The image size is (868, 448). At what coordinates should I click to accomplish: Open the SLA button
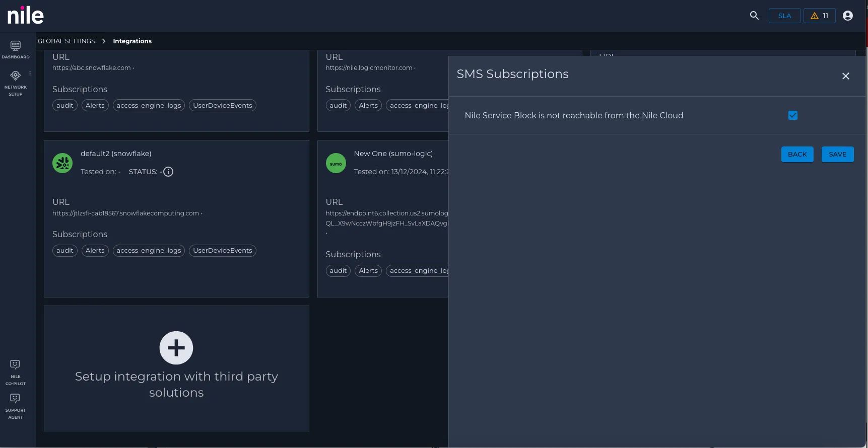[784, 16]
